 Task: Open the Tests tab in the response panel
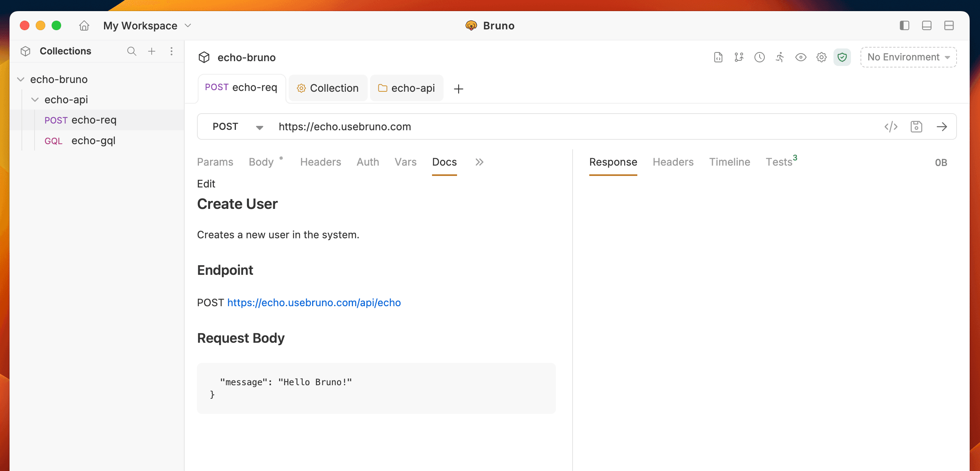(x=779, y=162)
